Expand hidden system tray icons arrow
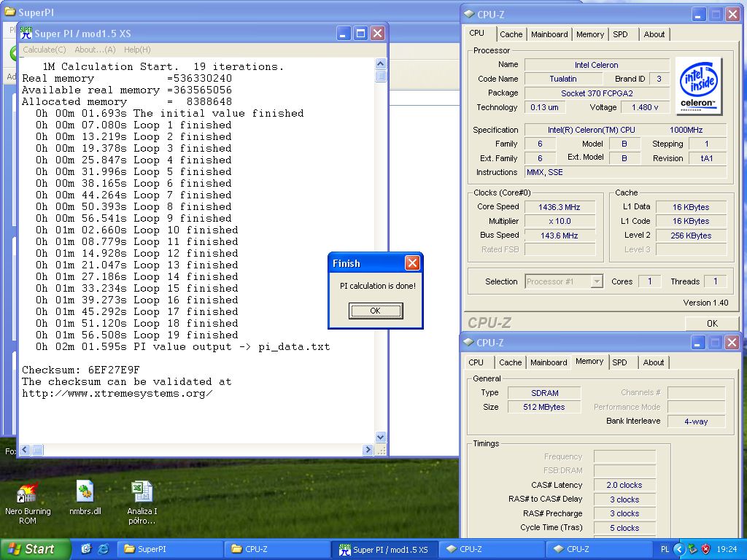This screenshot has height=560, width=747. pyautogui.click(x=680, y=549)
